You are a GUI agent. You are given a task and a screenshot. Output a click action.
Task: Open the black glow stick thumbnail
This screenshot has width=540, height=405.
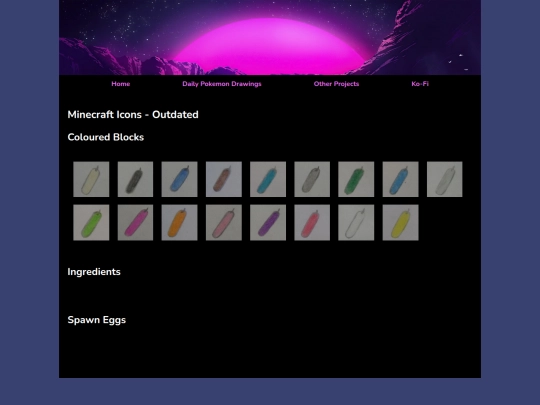[135, 179]
